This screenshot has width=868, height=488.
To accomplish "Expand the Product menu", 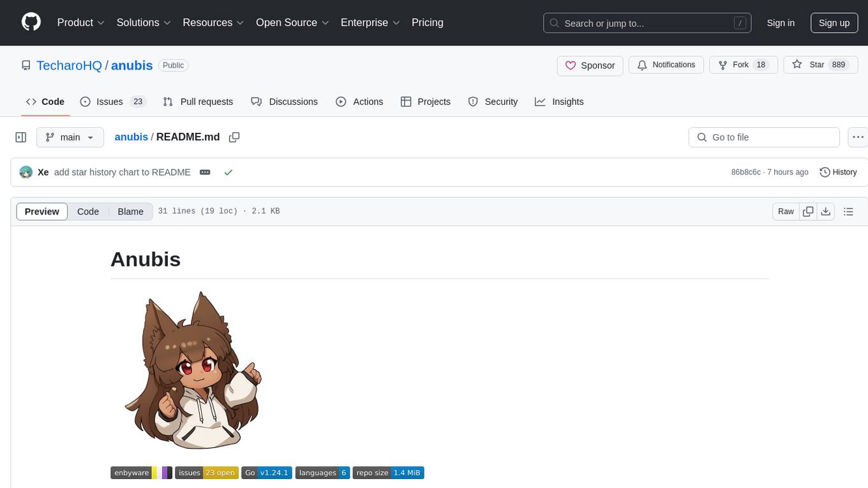I will click(x=81, y=22).
